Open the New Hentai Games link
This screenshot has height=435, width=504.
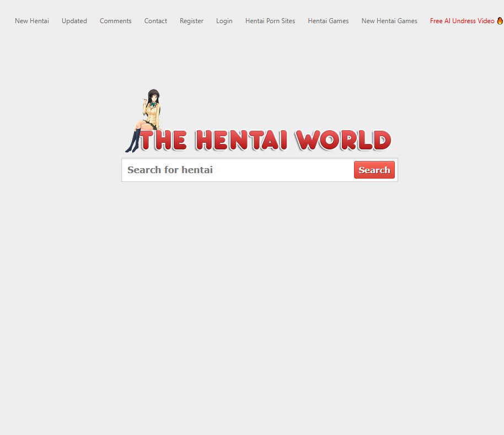coord(389,21)
